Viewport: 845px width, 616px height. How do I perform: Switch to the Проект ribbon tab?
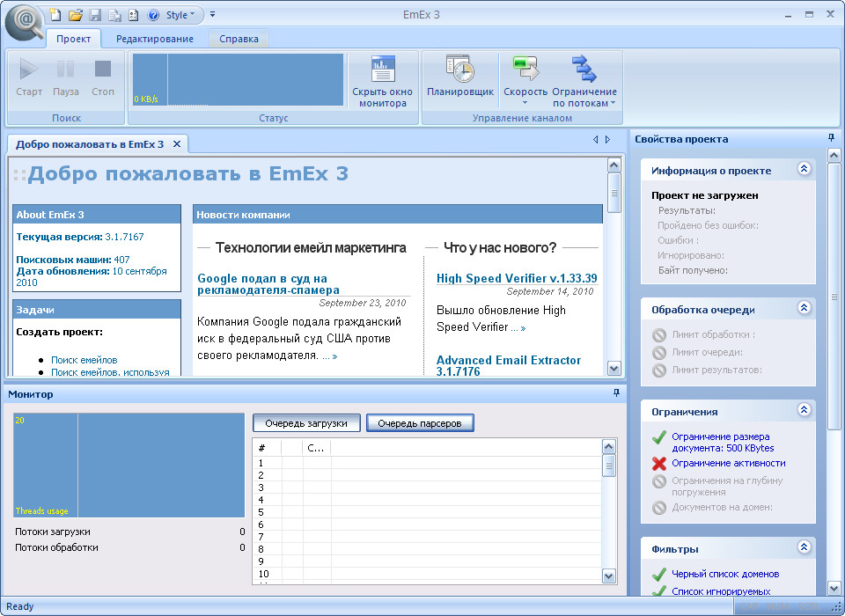pos(73,39)
